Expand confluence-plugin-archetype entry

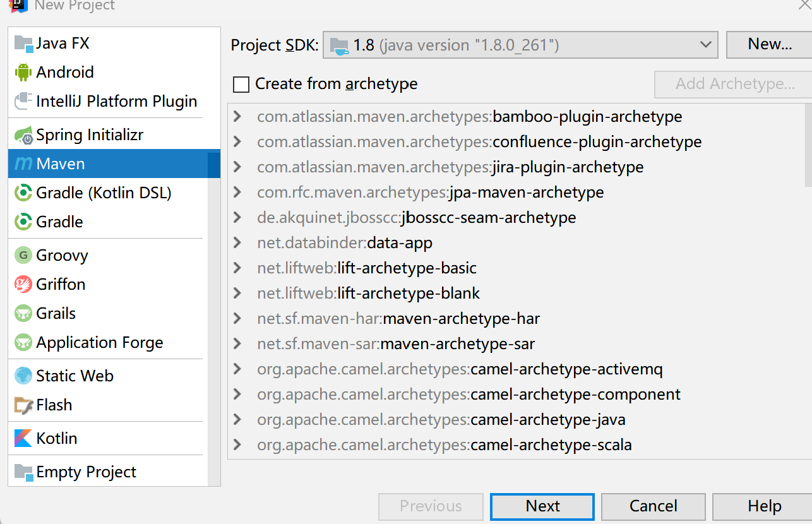tap(237, 142)
